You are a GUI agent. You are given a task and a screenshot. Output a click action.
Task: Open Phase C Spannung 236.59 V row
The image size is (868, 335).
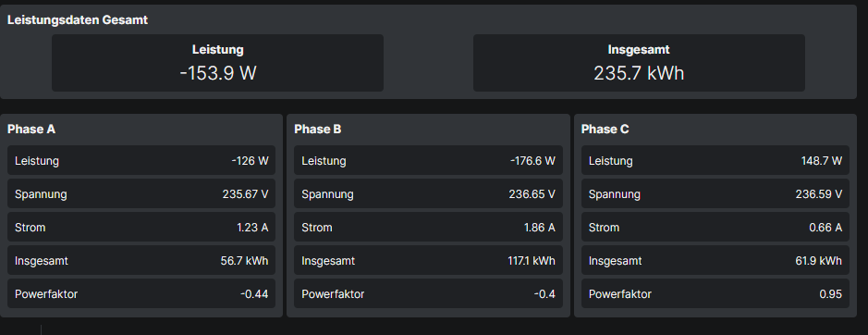click(x=715, y=194)
